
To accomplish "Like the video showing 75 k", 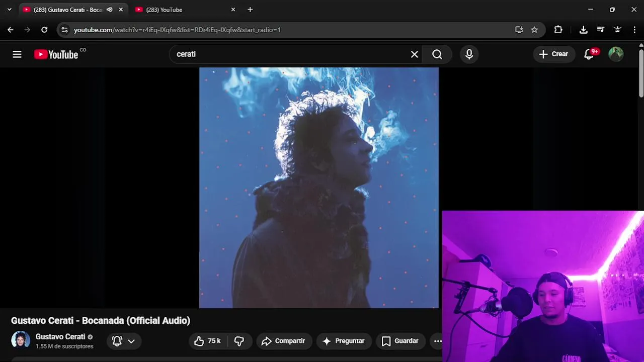I will [208, 341].
